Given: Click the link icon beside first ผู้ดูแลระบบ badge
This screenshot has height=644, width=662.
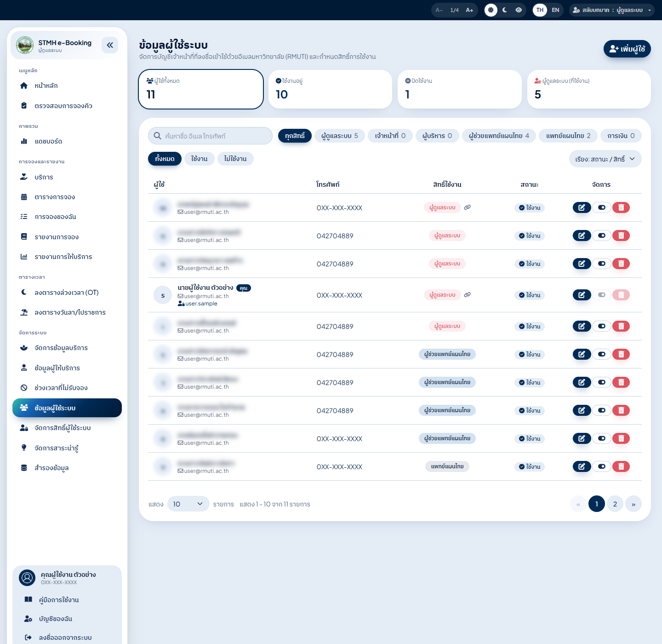Looking at the screenshot, I should point(467,207).
